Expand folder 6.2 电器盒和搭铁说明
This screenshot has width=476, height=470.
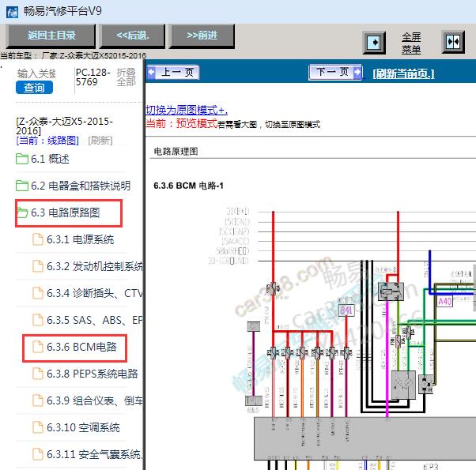tap(74, 186)
